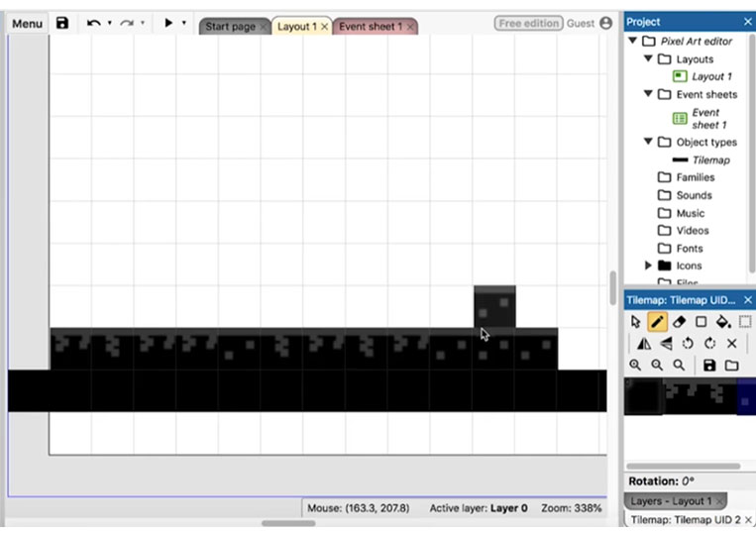Click the Layout 1 green icon
The image size is (756, 536).
tap(680, 76)
